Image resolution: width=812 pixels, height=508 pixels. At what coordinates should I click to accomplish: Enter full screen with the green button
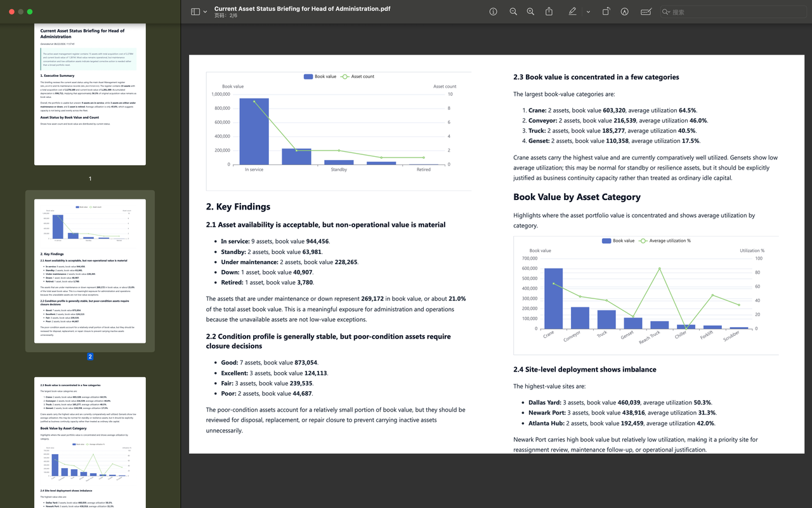30,11
